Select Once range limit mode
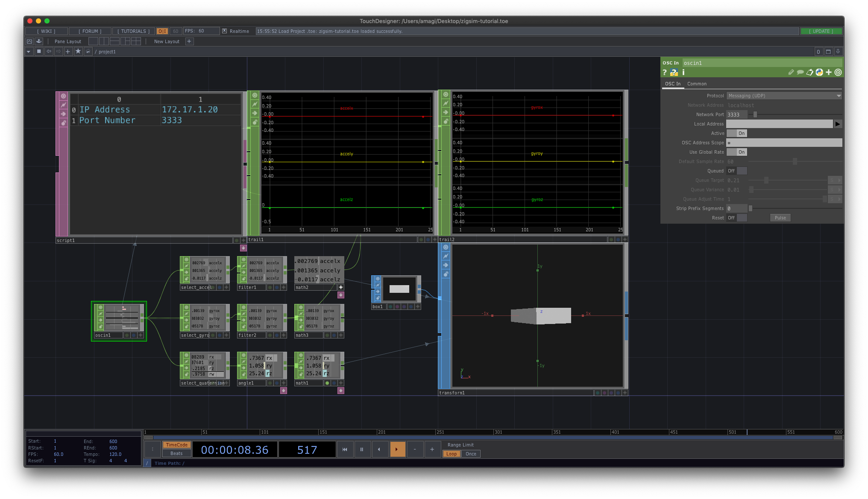This screenshot has height=499, width=868. click(471, 454)
